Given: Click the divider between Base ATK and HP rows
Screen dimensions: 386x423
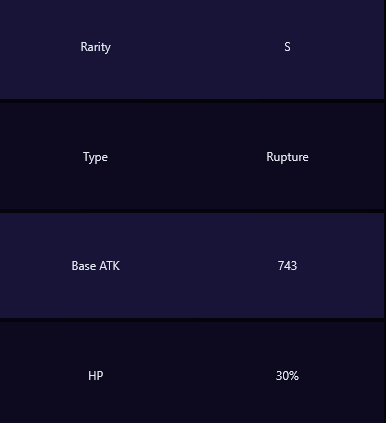Looking at the screenshot, I should point(192,320).
